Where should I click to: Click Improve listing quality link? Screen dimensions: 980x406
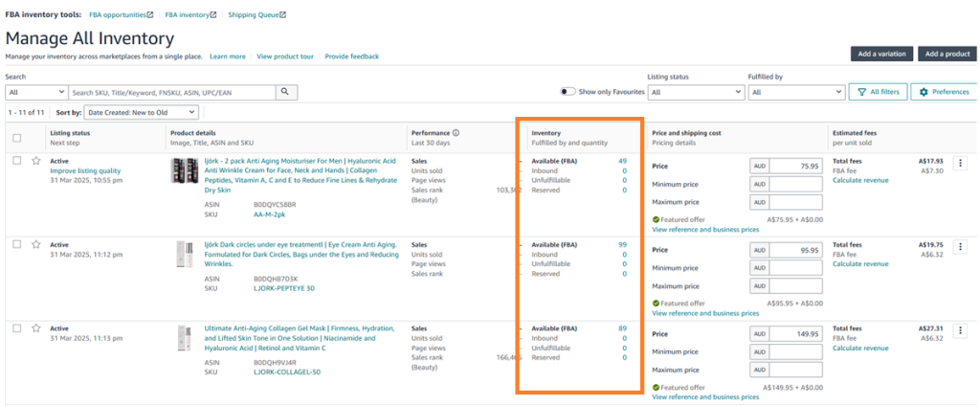pyautogui.click(x=85, y=170)
